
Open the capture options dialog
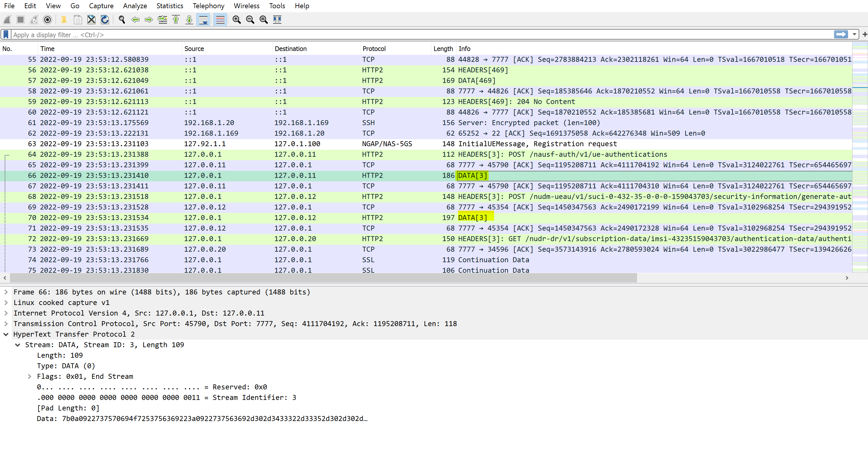tap(47, 20)
